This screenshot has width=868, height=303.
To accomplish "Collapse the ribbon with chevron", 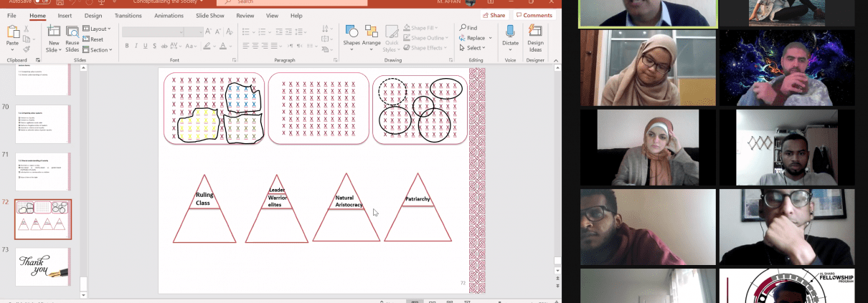I will coord(556,61).
